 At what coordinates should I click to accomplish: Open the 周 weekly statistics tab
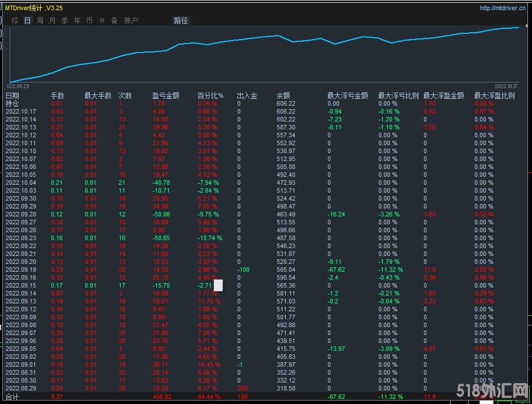click(x=40, y=20)
